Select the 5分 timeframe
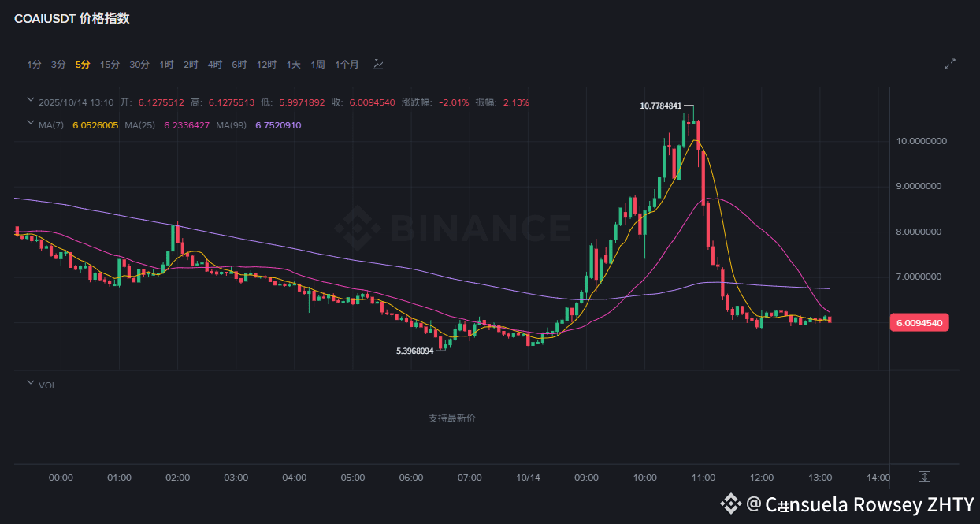The image size is (980, 524). coord(83,65)
